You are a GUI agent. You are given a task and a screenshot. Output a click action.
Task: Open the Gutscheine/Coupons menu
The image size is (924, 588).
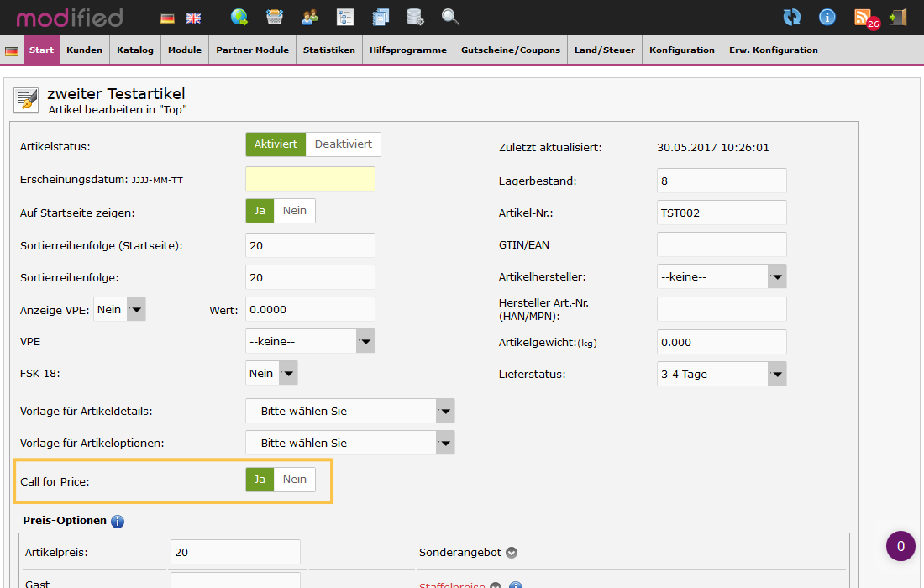[510, 50]
